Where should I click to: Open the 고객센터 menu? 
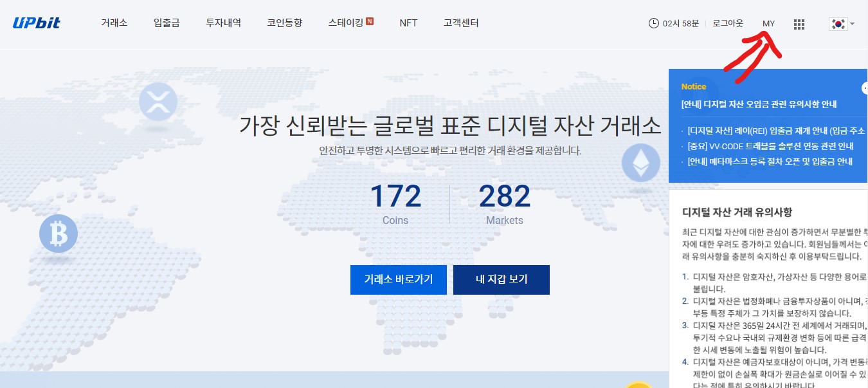pyautogui.click(x=460, y=23)
